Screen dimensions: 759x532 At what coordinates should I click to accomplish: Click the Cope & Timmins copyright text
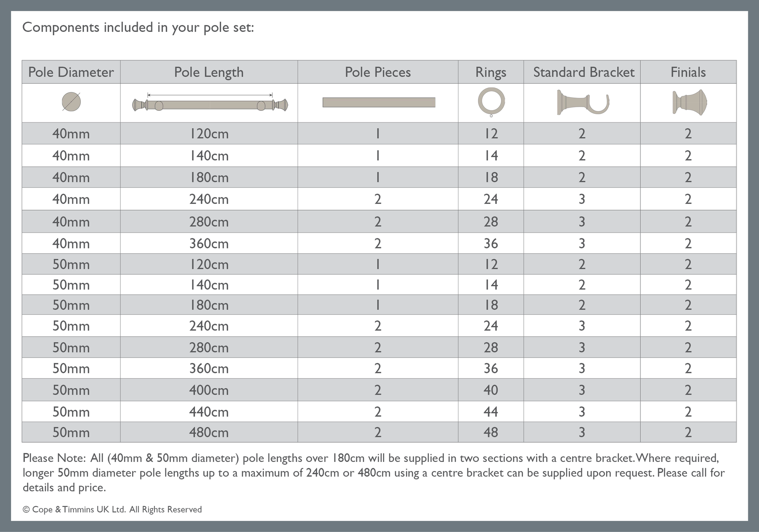[112, 510]
